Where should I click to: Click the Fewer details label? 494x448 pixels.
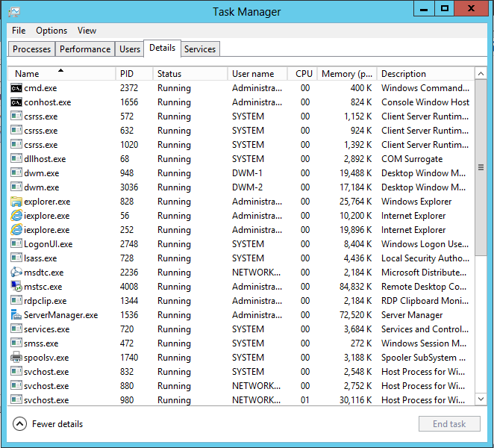pos(57,424)
